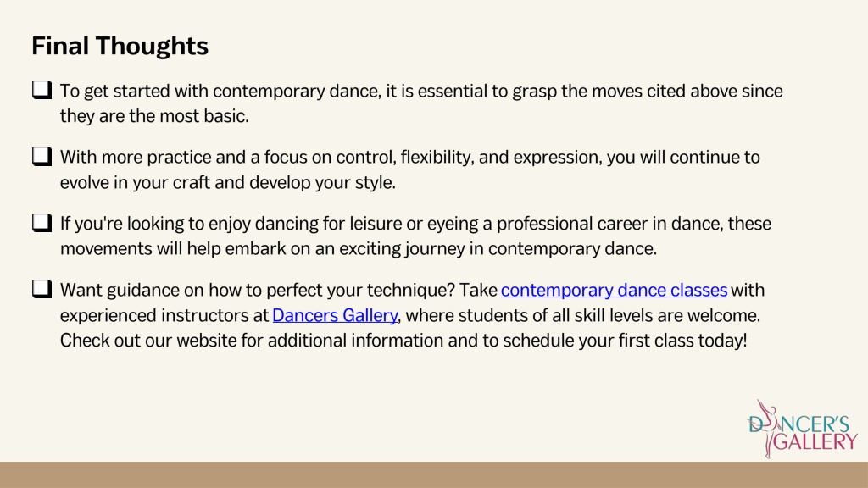Toggle the checkbox by 'Want guidance' paragraph
The image size is (868, 488).
pos(42,290)
